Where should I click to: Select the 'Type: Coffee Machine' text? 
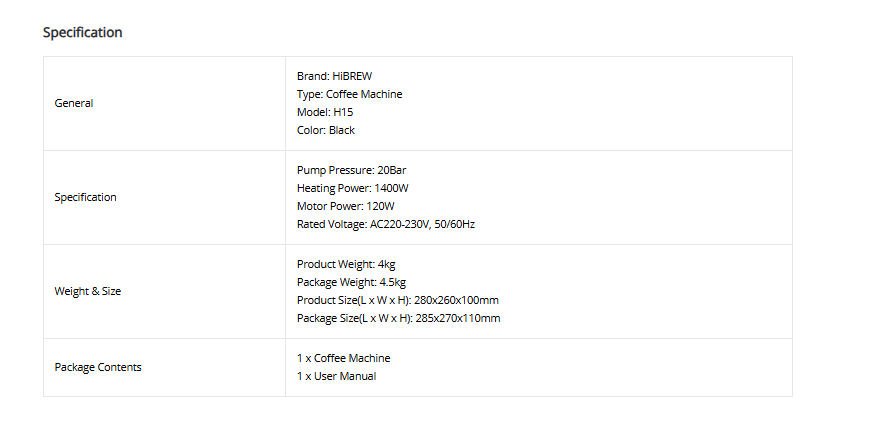pos(349,94)
